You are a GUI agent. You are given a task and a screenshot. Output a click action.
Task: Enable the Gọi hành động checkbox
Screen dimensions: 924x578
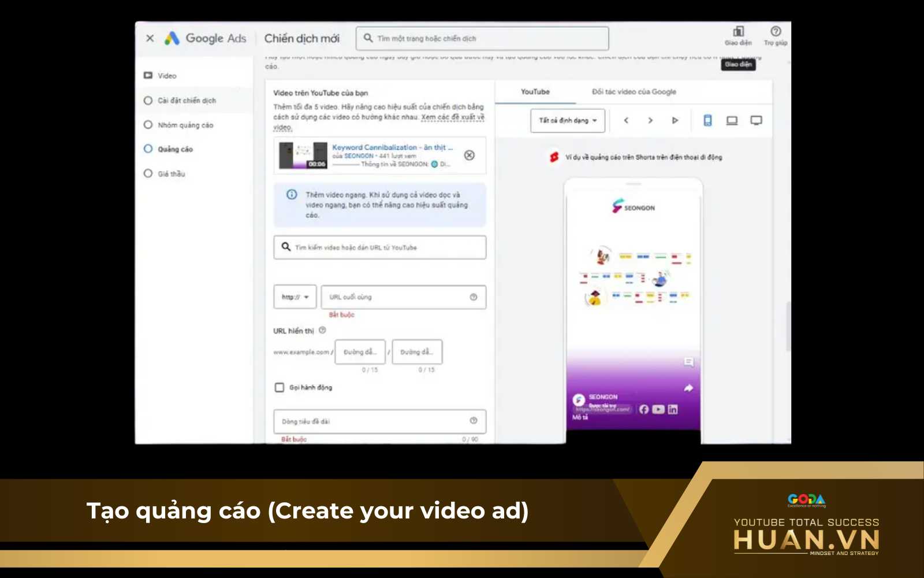[280, 387]
